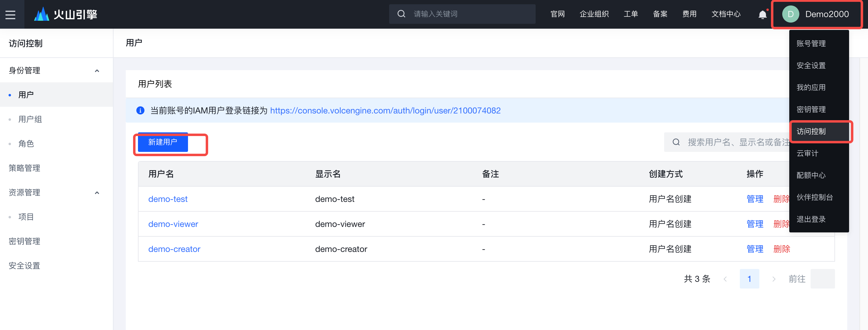
Task: Open the Demo2000 account dropdown
Action: tap(816, 14)
